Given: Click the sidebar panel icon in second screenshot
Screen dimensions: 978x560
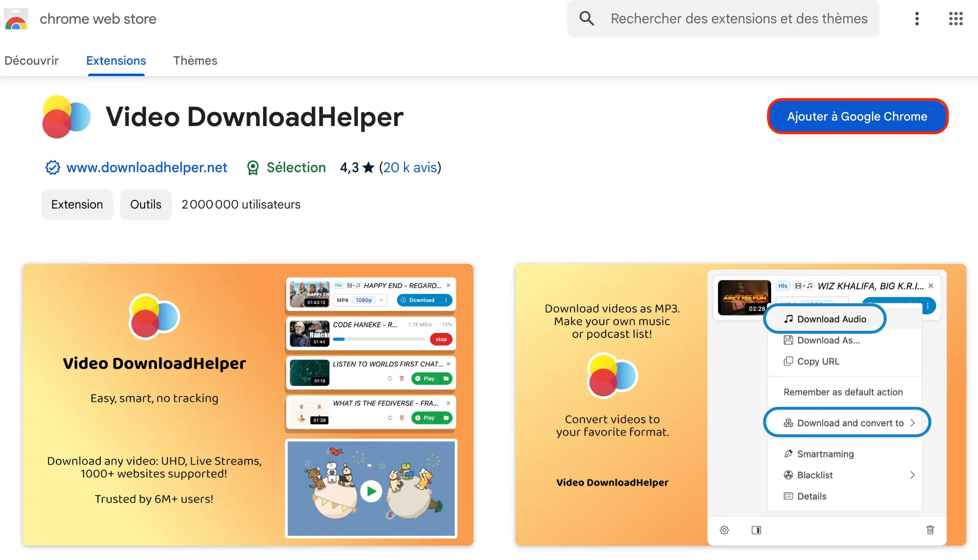Looking at the screenshot, I should (756, 530).
